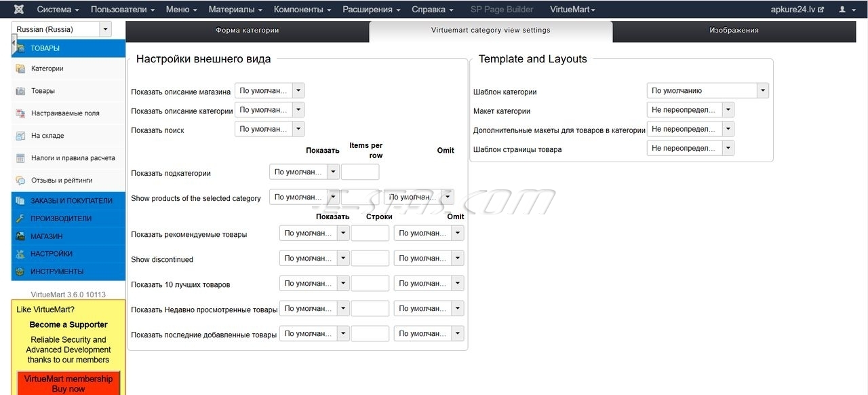Click Строки field for последние добавленные товары
868x395 pixels.
[370, 333]
